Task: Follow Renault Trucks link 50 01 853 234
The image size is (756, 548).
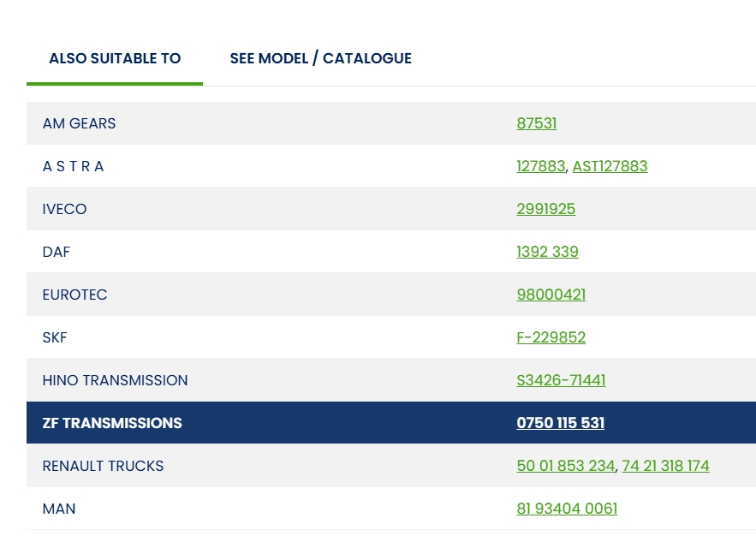Action: (565, 466)
